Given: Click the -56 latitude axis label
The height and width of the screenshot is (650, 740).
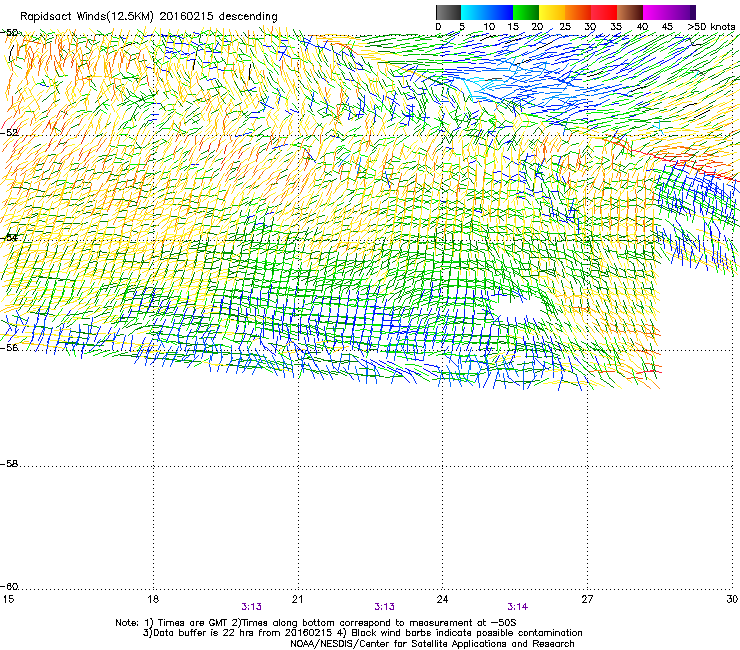Looking at the screenshot, I should [9, 347].
